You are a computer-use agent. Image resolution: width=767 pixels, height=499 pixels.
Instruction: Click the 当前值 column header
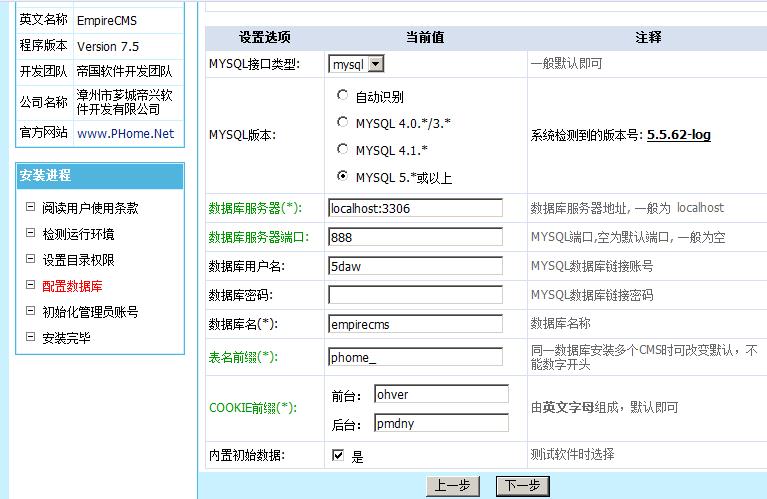(x=425, y=37)
